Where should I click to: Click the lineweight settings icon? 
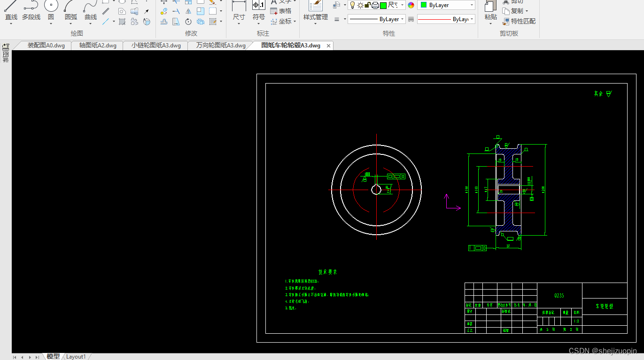pos(337,19)
